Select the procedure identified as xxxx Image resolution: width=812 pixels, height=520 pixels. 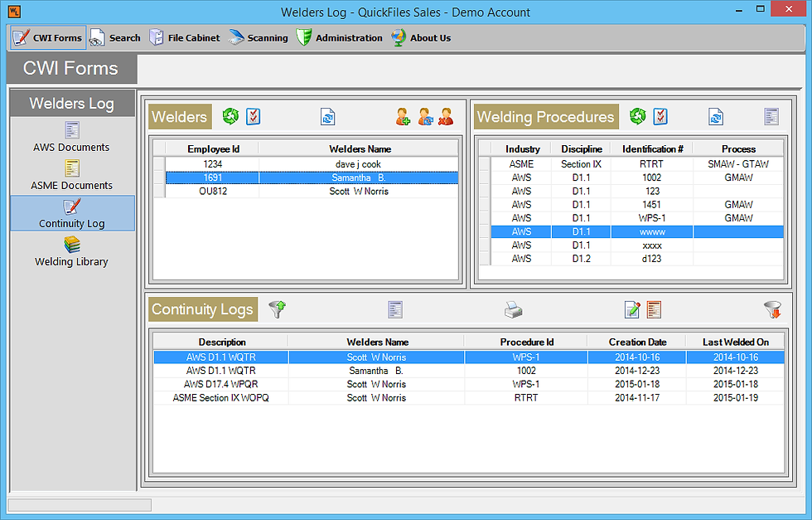click(637, 245)
